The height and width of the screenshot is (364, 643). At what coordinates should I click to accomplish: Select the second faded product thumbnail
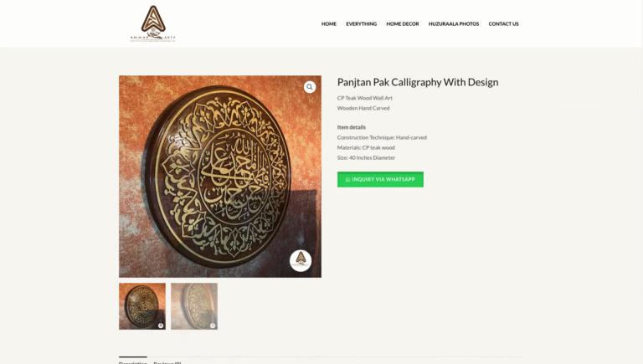click(x=194, y=306)
